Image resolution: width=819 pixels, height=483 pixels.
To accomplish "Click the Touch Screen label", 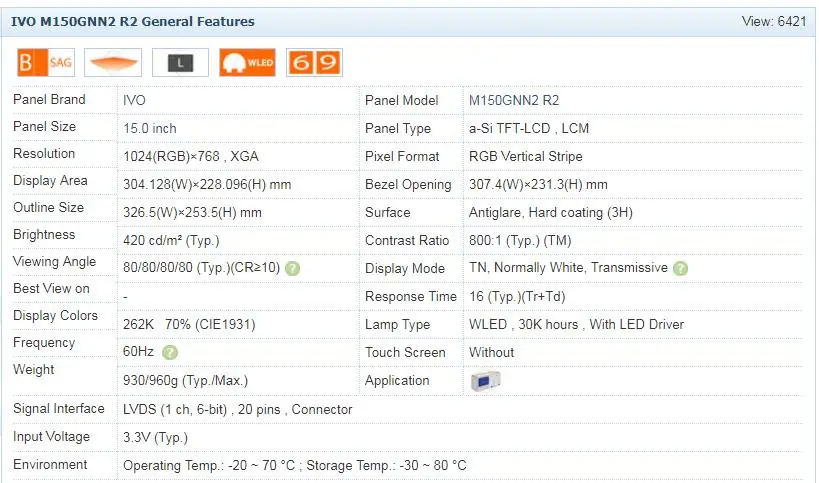I will 405,353.
